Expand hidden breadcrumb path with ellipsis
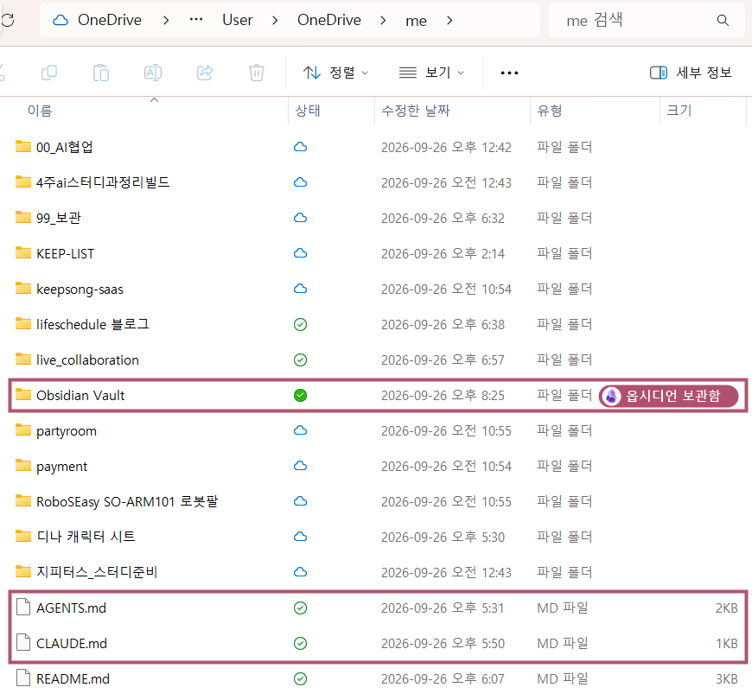The image size is (752, 700). pos(196,20)
